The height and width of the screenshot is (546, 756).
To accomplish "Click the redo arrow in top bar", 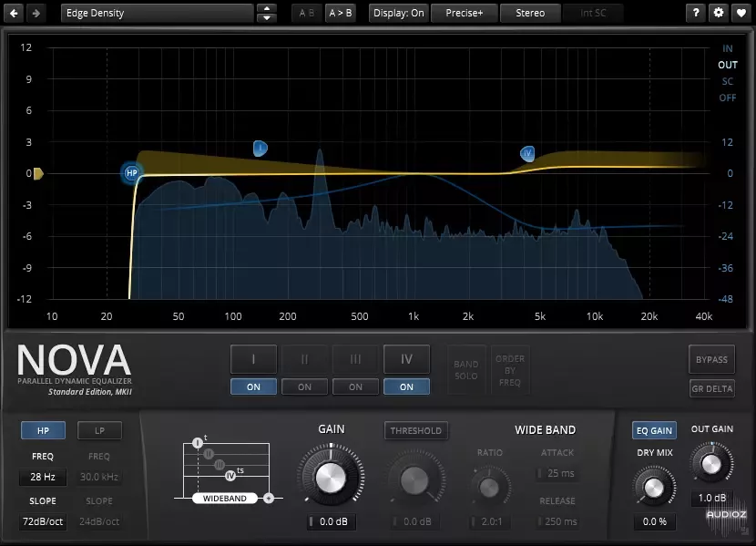I will click(36, 13).
